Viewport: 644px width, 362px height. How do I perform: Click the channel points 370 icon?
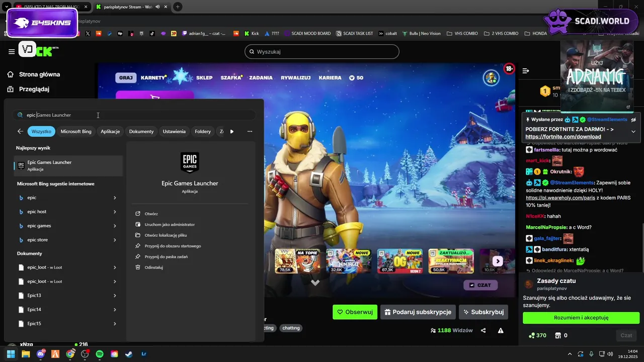[x=532, y=335]
